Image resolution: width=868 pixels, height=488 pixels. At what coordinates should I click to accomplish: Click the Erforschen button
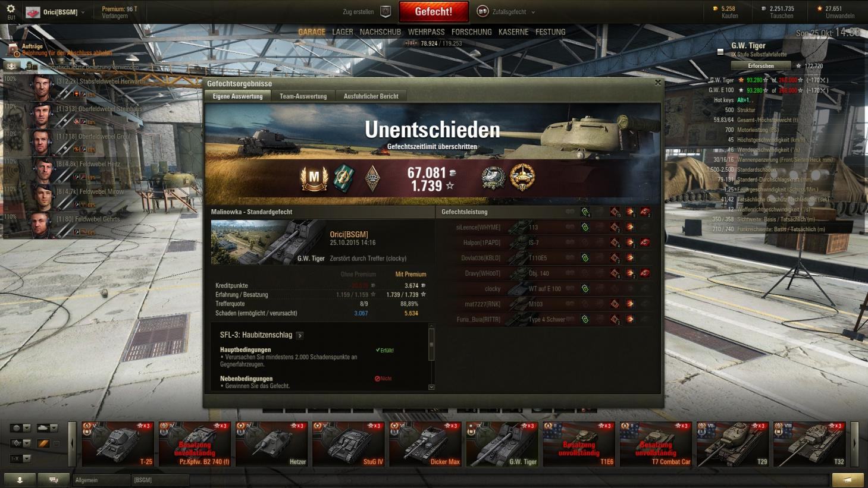pyautogui.click(x=761, y=66)
